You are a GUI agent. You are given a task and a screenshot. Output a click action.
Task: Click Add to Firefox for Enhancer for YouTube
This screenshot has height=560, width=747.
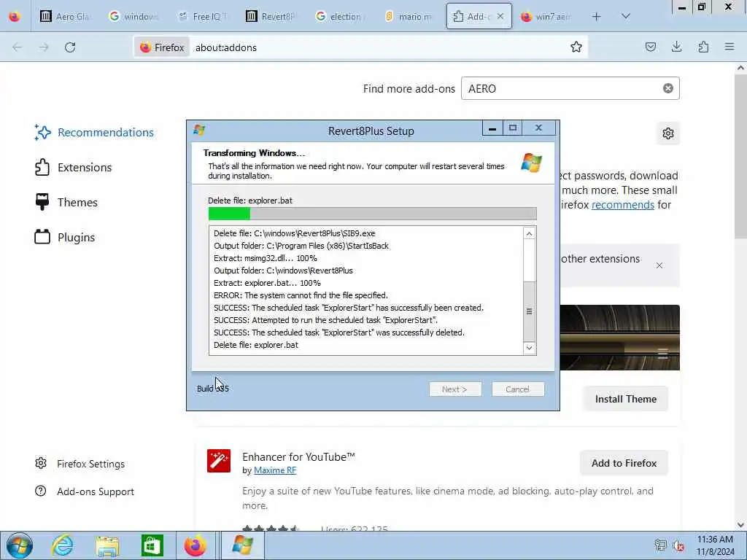pos(624,463)
